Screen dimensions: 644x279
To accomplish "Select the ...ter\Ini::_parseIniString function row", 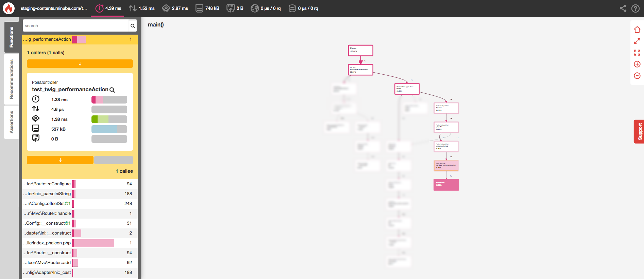I will (80, 194).
